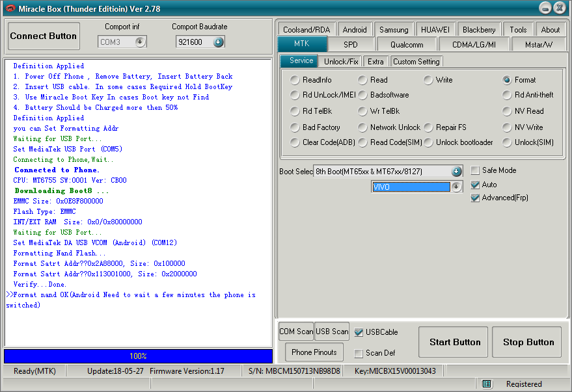This screenshot has height=392, width=572.
Task: Switch to the HUAWEI tab
Action: click(x=435, y=29)
